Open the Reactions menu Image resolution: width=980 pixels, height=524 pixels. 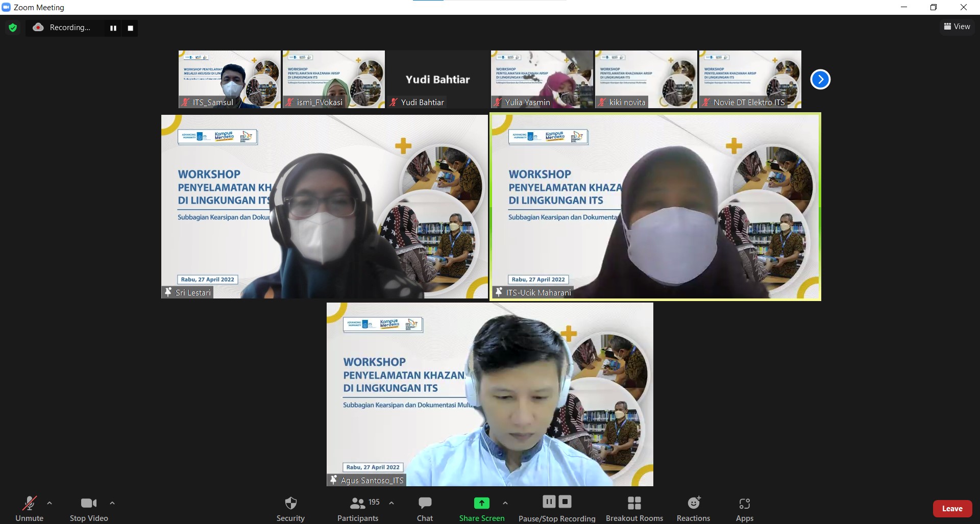click(693, 509)
